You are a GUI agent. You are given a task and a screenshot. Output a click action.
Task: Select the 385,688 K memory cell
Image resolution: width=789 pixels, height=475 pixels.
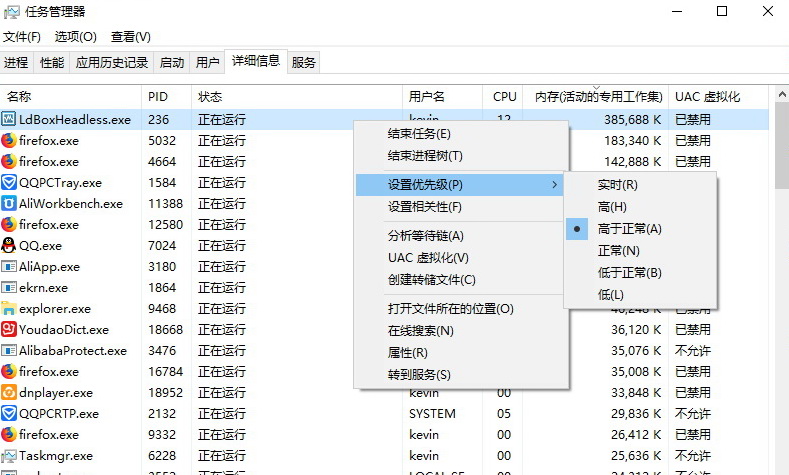pos(633,120)
